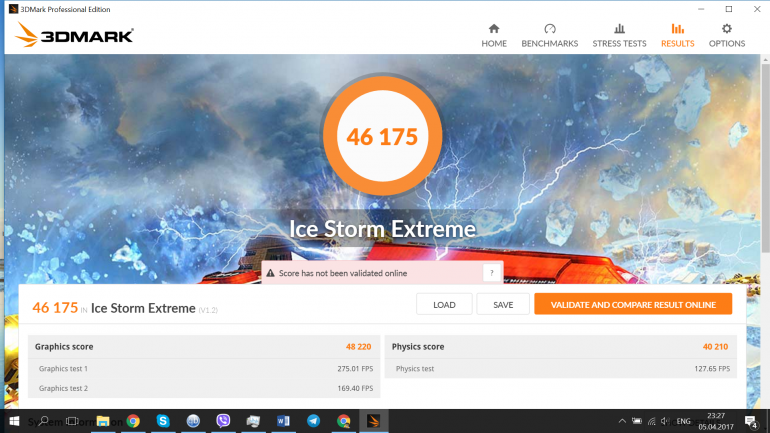Open Skype from taskbar

(163, 421)
